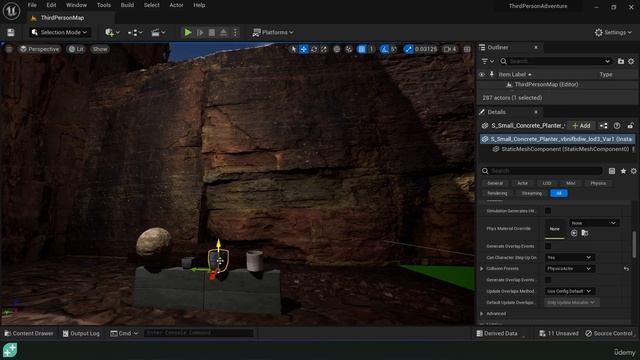Toggle the Outliner visibility eye column
The width and height of the screenshot is (640, 360).
[x=482, y=74]
